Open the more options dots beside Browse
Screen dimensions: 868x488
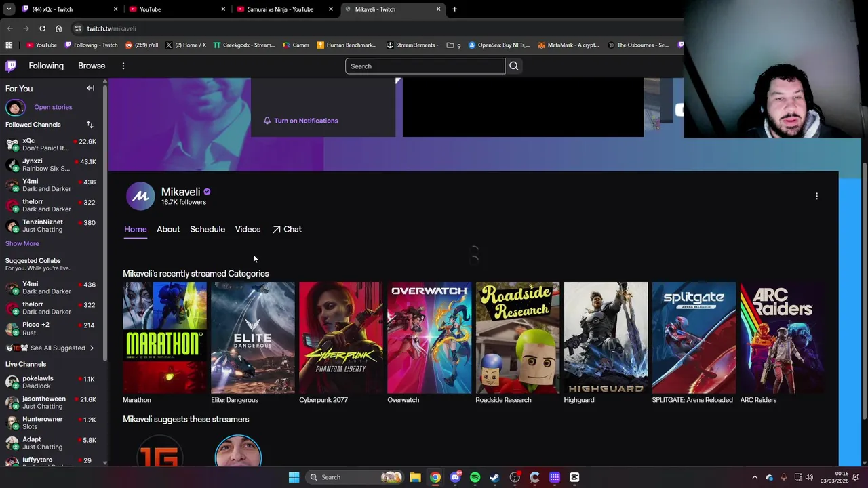pyautogui.click(x=123, y=66)
